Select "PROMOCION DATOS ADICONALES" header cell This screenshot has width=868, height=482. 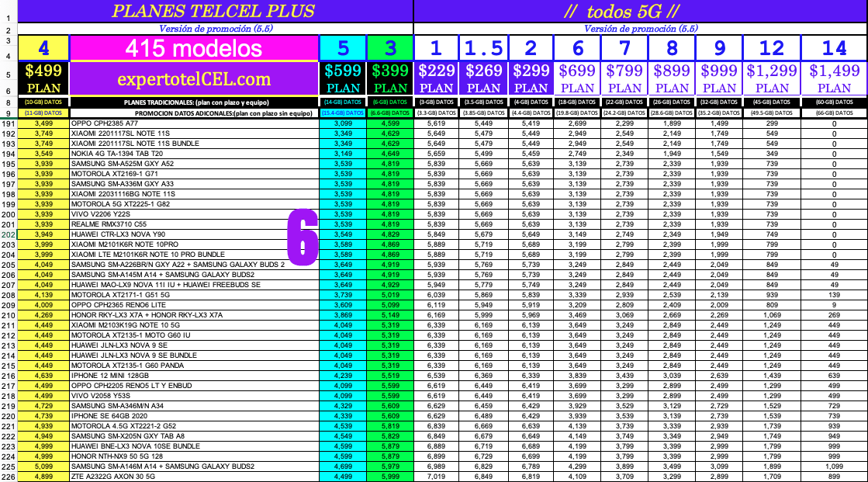[194, 113]
